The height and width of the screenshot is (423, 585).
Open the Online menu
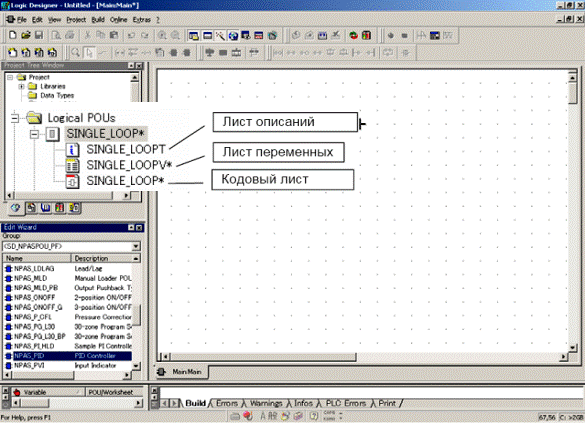119,19
